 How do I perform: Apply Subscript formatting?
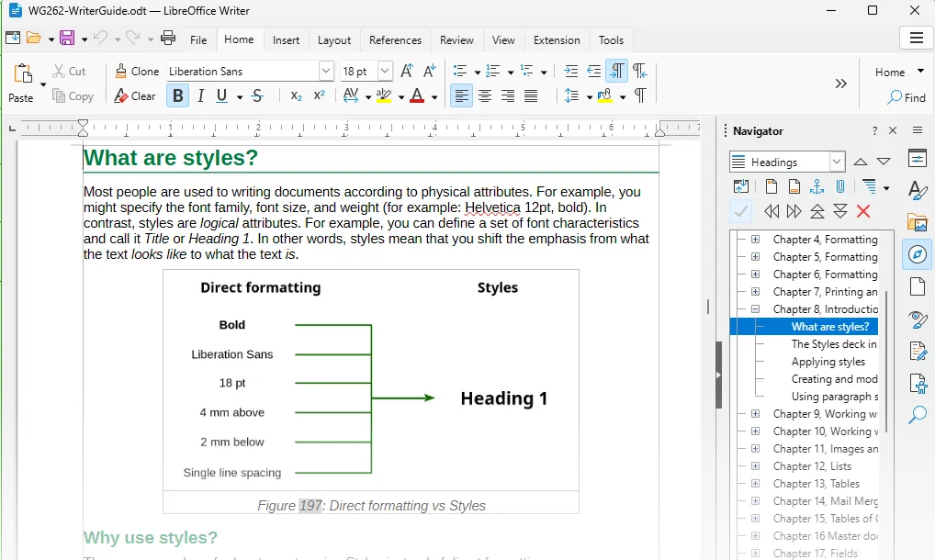click(297, 95)
